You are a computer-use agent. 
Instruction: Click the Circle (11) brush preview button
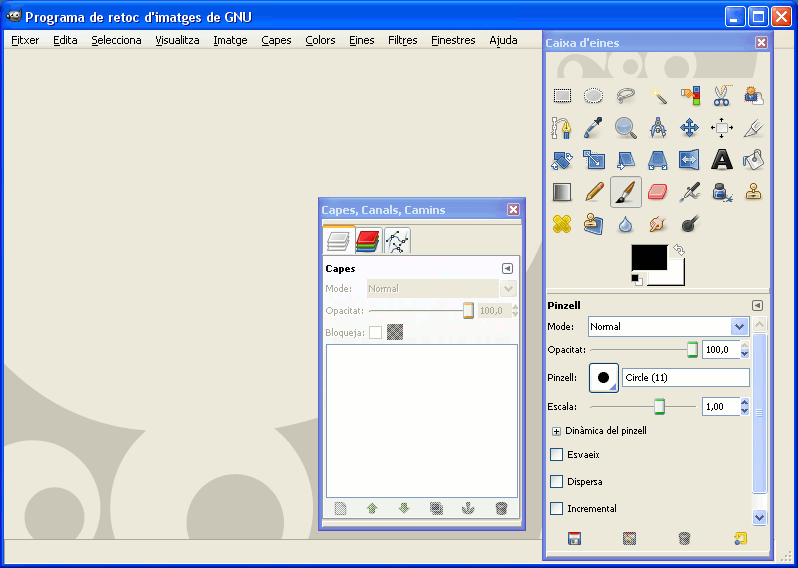604,378
